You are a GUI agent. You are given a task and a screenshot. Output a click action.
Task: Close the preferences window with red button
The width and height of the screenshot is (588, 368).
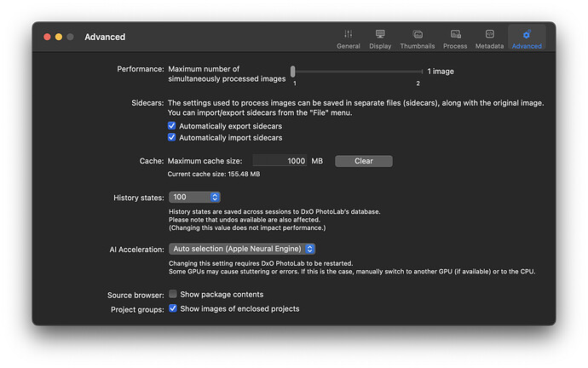[x=46, y=37]
